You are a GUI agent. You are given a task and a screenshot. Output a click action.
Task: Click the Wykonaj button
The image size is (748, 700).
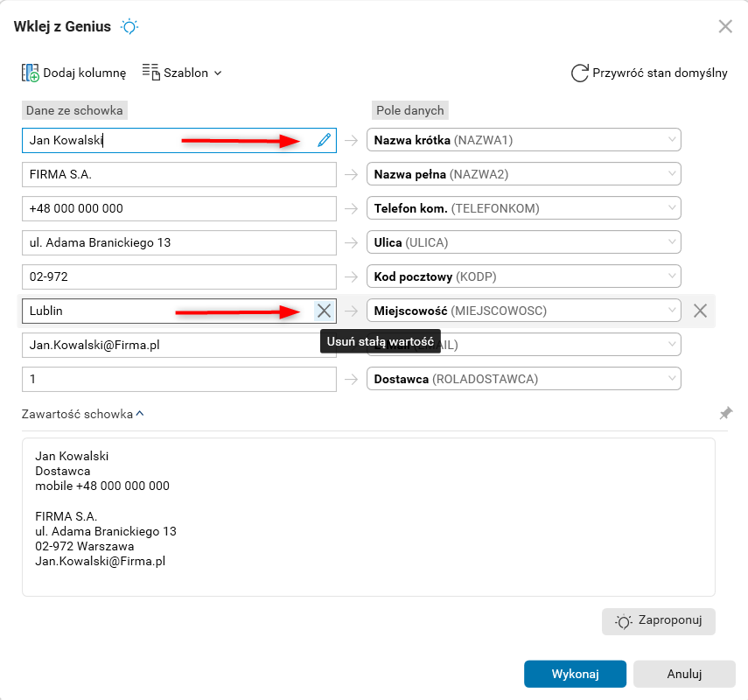coord(575,675)
